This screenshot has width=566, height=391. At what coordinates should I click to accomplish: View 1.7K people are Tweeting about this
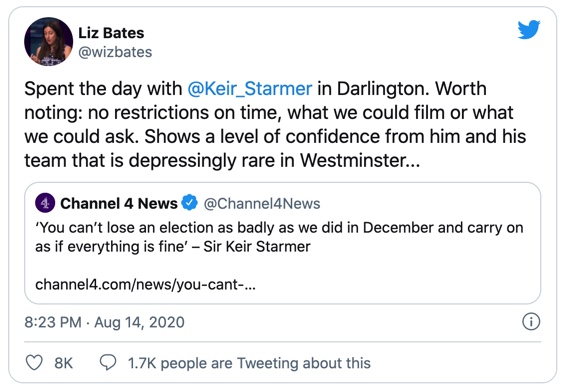click(249, 363)
